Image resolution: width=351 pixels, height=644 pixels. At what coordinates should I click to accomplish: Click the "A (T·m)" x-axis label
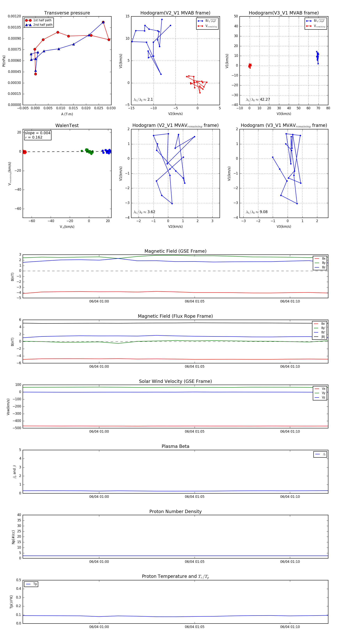(67, 114)
